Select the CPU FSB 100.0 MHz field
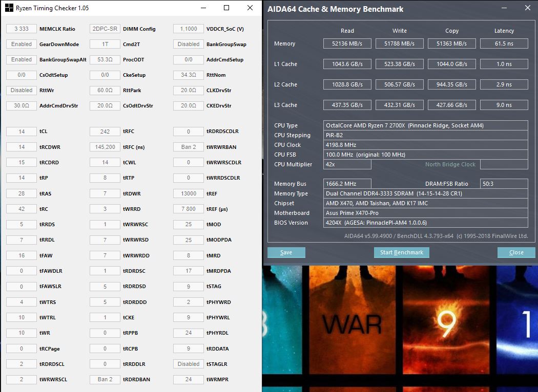This screenshot has height=392, width=538. 425,155
